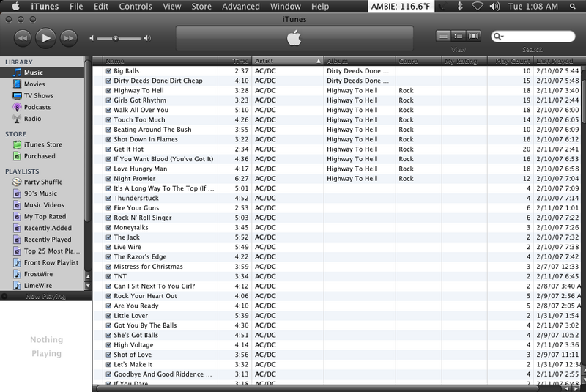Viewport: 586px width, 392px height.
Task: Open the Advanced menu
Action: click(x=241, y=7)
